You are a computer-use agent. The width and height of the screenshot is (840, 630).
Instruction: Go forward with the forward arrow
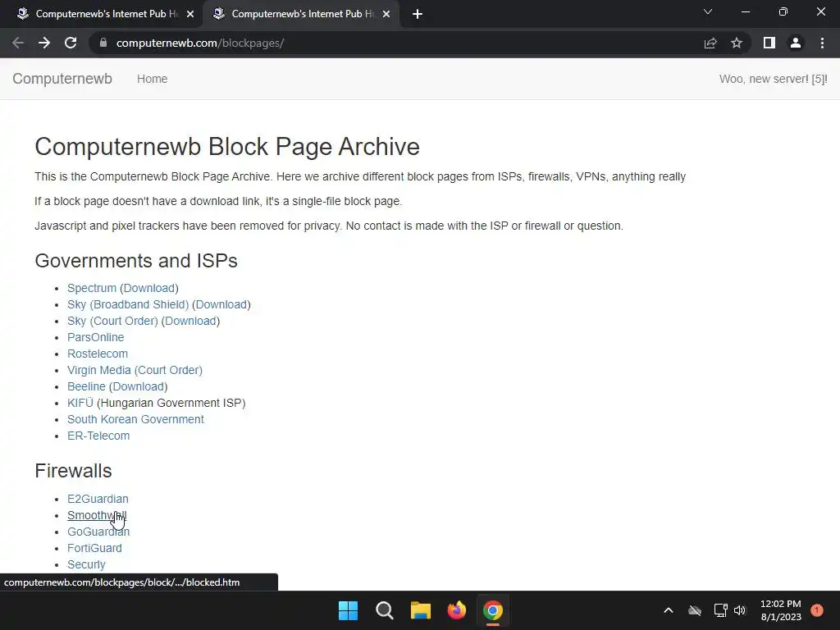(44, 43)
